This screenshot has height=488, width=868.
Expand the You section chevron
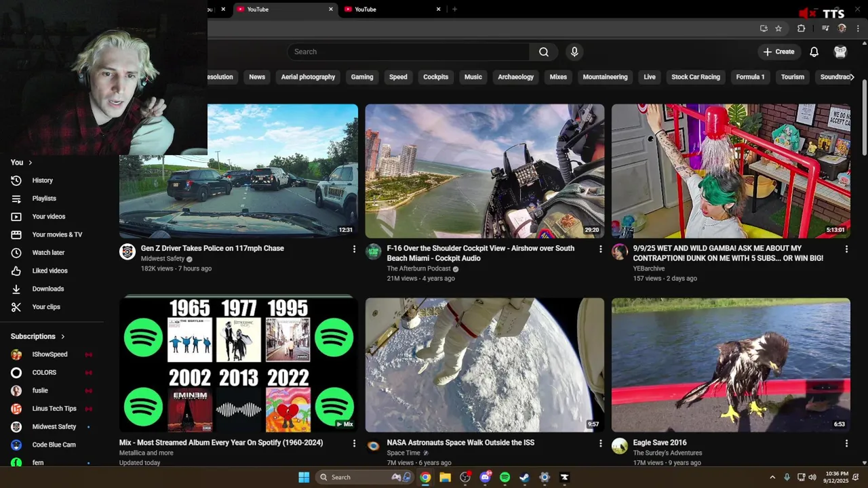coord(30,163)
